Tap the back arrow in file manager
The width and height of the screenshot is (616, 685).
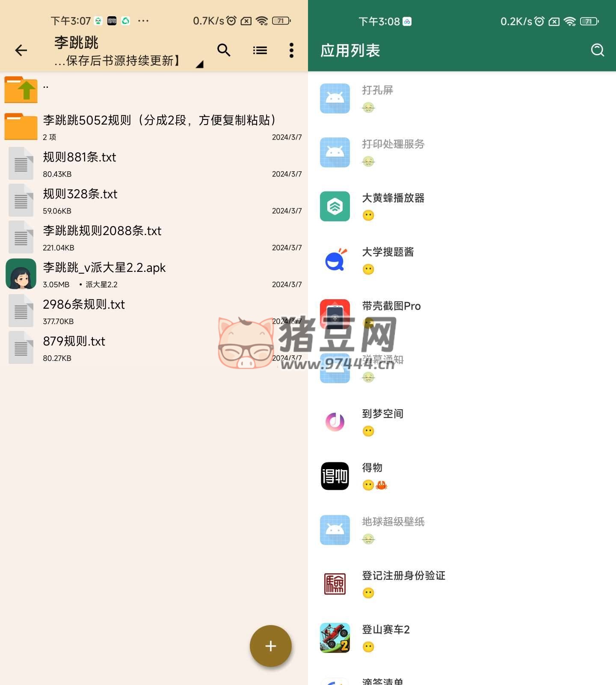pos(21,51)
